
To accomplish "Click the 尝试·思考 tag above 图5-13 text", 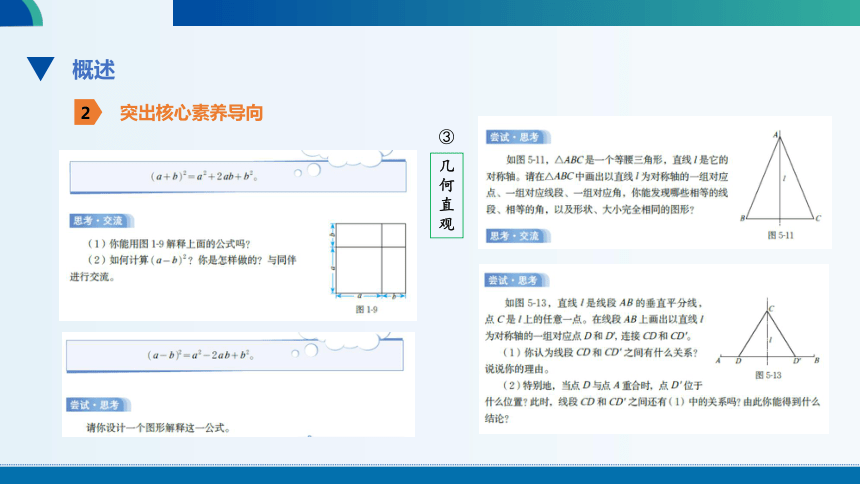I will coord(517,280).
